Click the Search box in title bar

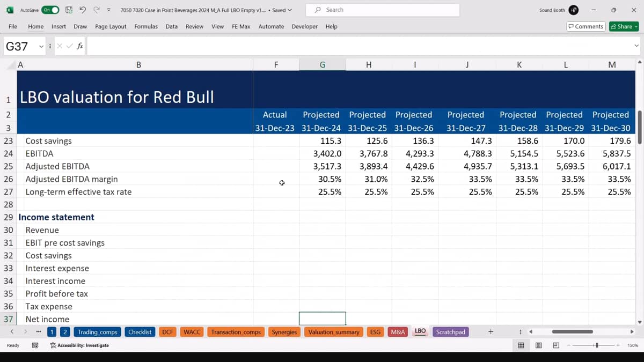[x=383, y=10]
